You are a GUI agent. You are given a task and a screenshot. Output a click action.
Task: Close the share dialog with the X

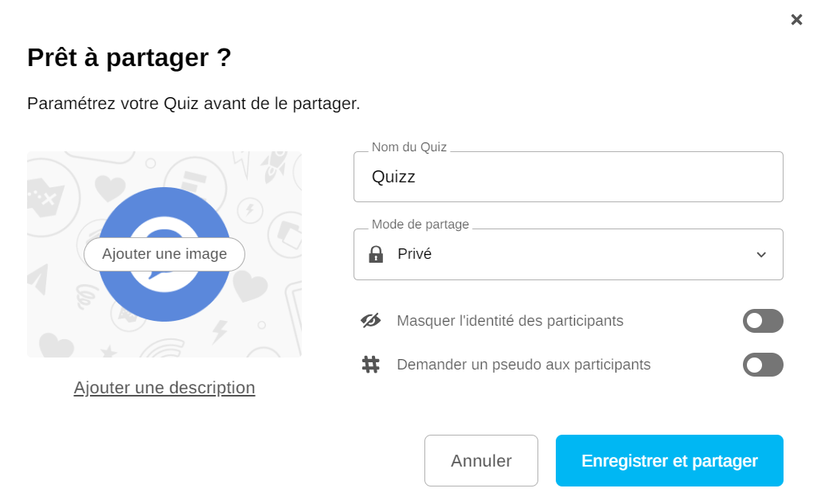coord(796,20)
